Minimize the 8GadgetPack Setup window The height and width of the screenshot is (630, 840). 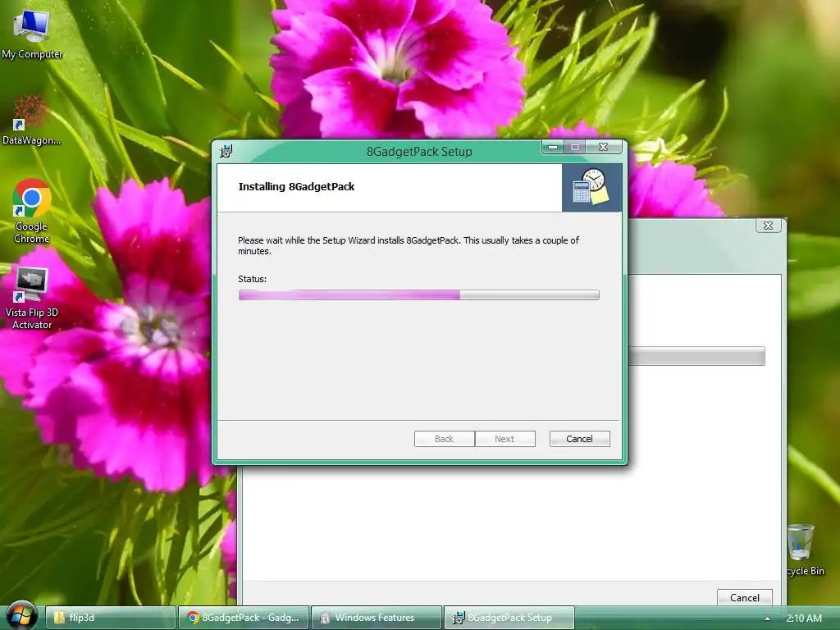[553, 147]
